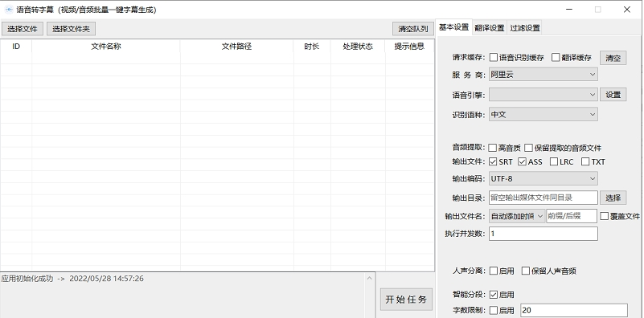Enable 字数限制 启用 checkbox
Image resolution: width=644 pixels, height=318 pixels.
click(x=494, y=311)
